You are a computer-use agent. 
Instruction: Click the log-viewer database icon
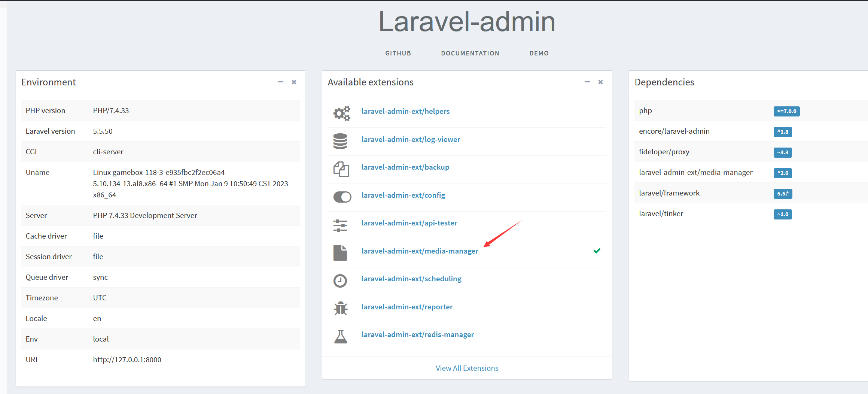[x=340, y=141]
